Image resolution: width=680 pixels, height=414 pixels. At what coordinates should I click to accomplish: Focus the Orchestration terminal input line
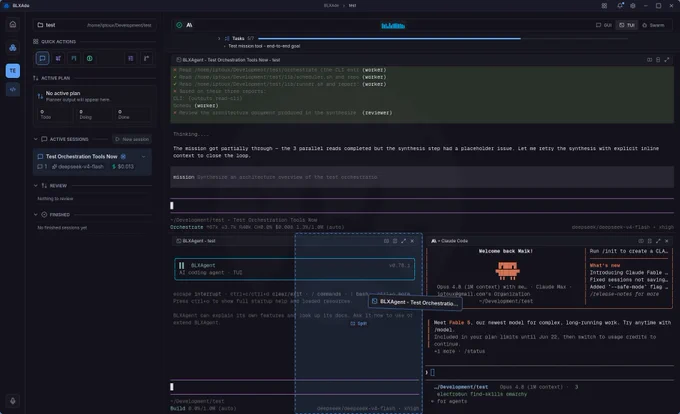point(422,205)
